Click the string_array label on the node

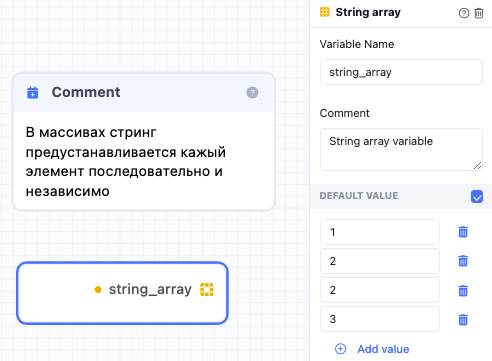(x=150, y=289)
